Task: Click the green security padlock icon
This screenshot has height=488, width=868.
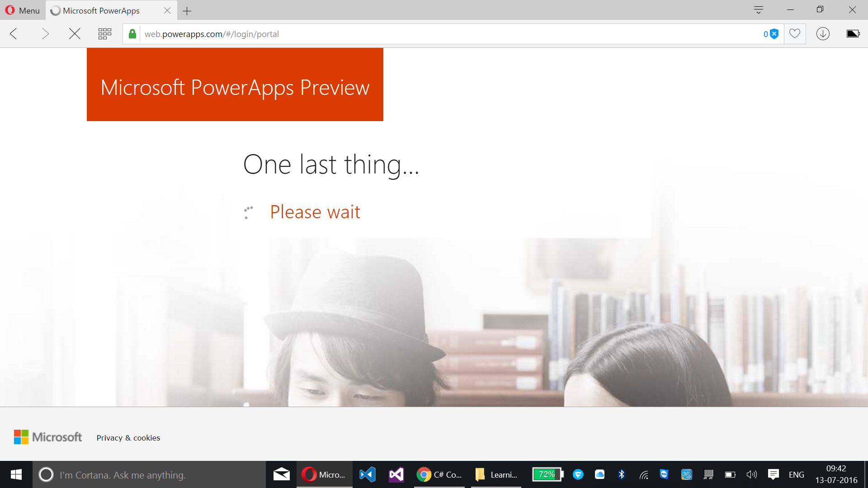Action: pos(132,34)
